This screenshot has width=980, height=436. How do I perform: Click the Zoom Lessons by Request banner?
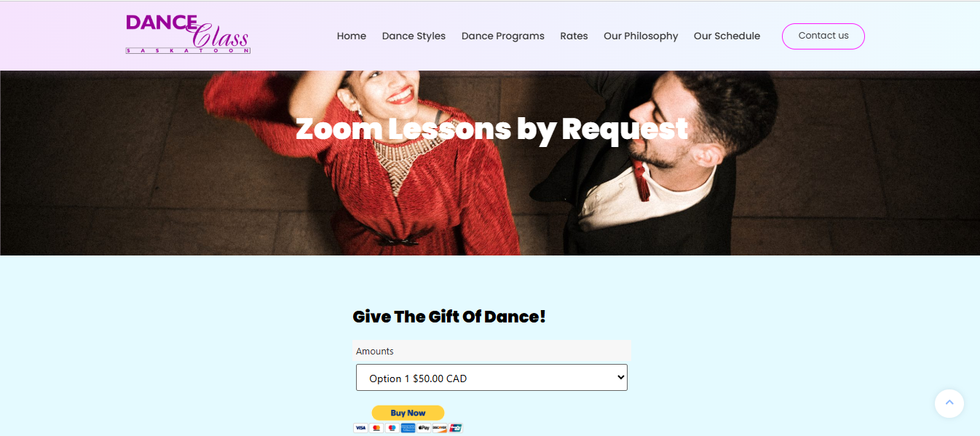491,129
